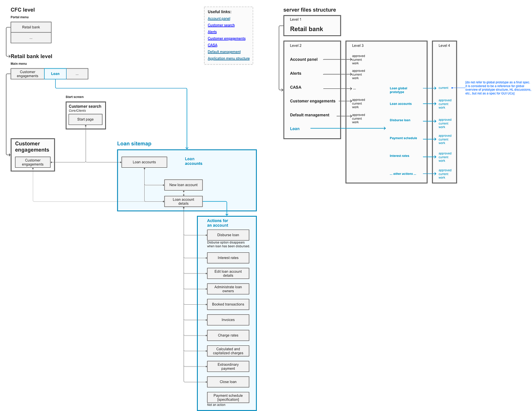This screenshot has height=411, width=532.
Task: Click the Disburse loan action box
Action: click(x=228, y=235)
